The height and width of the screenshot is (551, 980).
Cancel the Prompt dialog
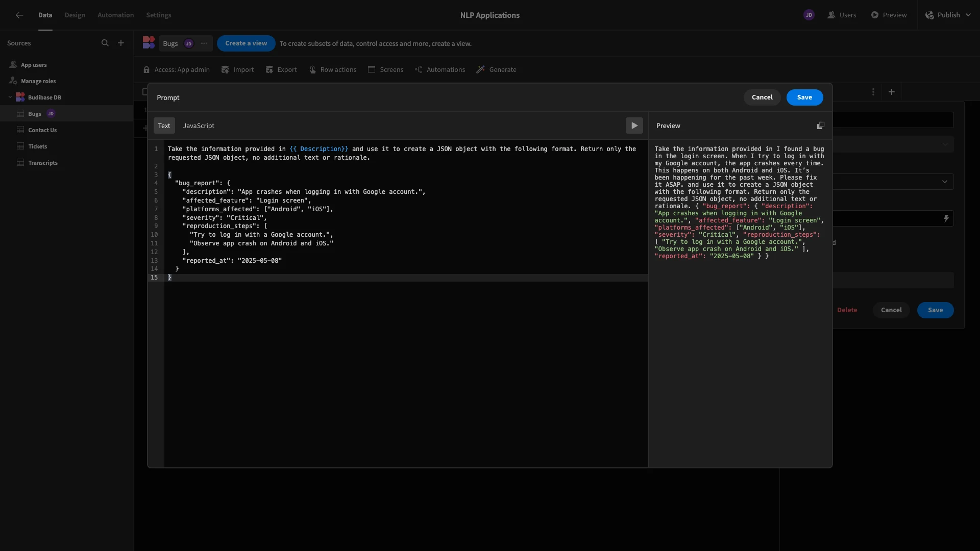tap(762, 97)
